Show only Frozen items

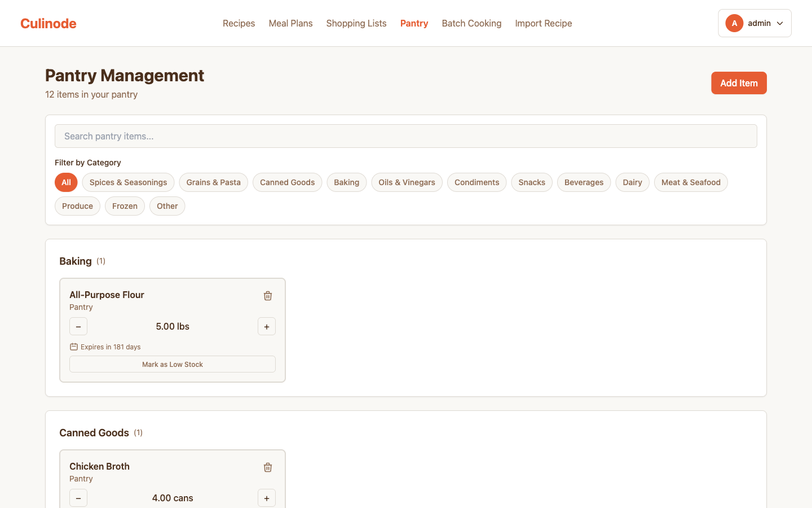tap(125, 206)
